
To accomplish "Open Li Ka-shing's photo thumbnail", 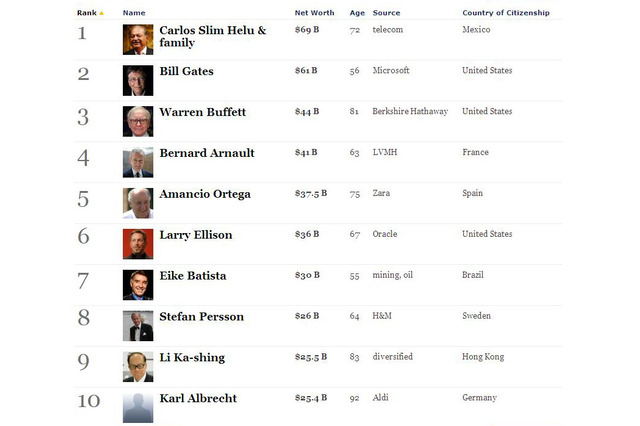I will [x=138, y=367].
